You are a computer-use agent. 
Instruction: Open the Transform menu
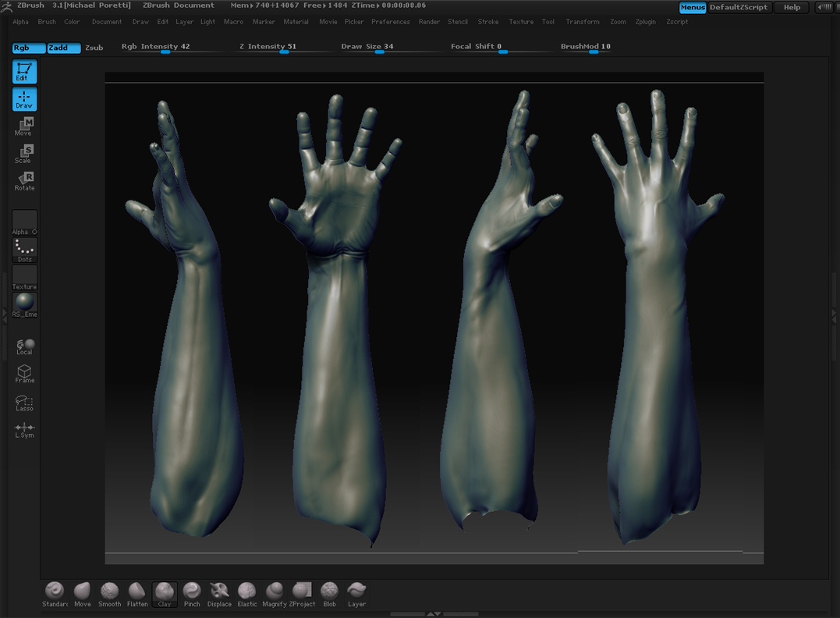(x=583, y=22)
